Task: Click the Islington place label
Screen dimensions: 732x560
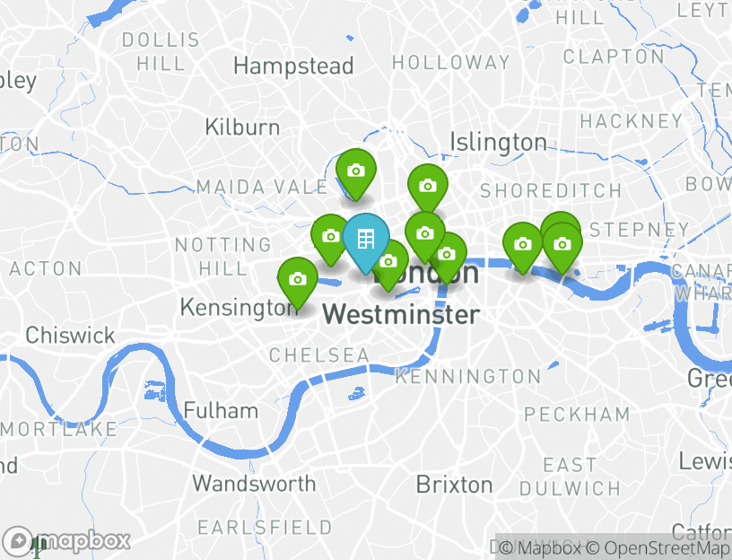Action: click(498, 143)
